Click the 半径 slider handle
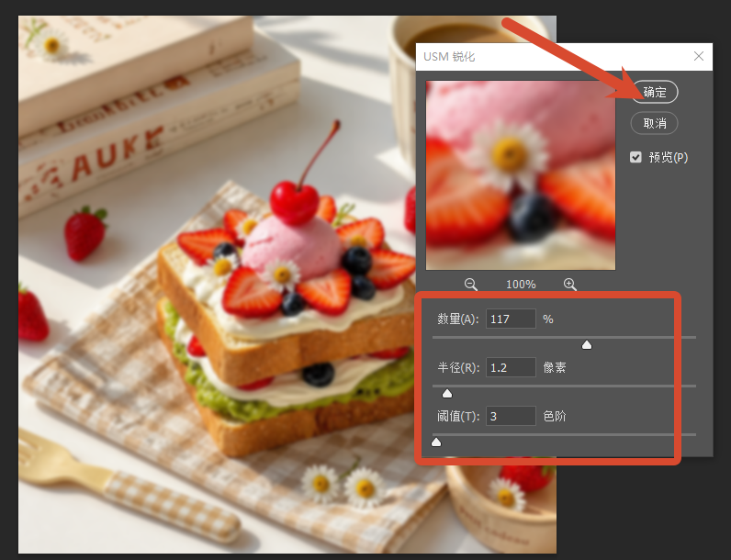 447,394
